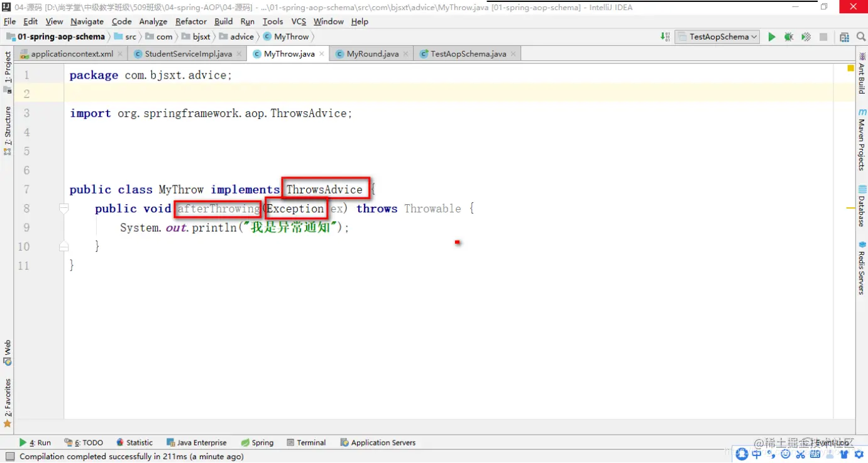Open the View menu

point(54,21)
